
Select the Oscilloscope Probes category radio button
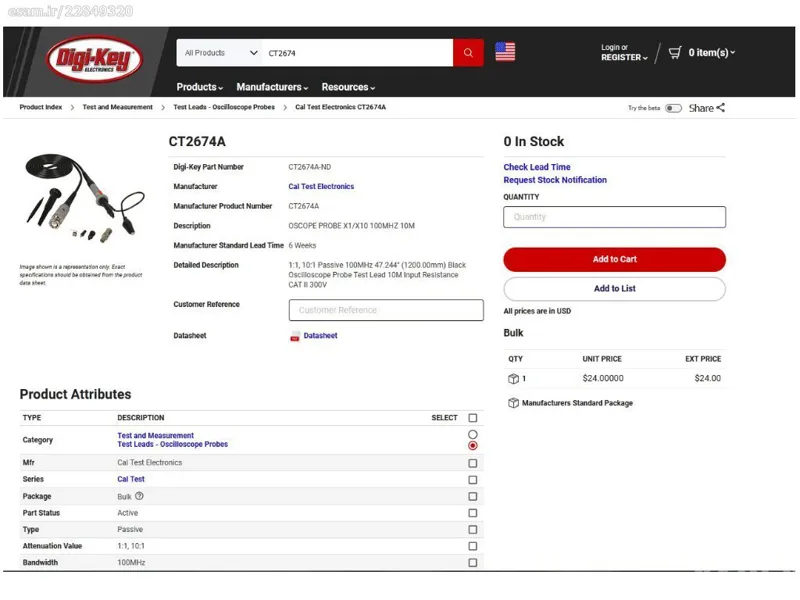pos(473,445)
